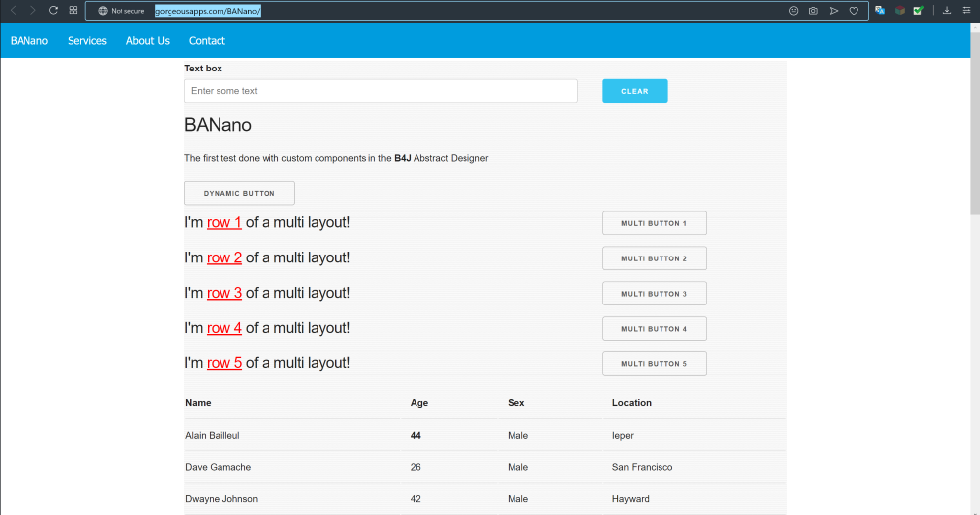Click the 'Text box' label
This screenshot has width=980, height=515.
[203, 68]
